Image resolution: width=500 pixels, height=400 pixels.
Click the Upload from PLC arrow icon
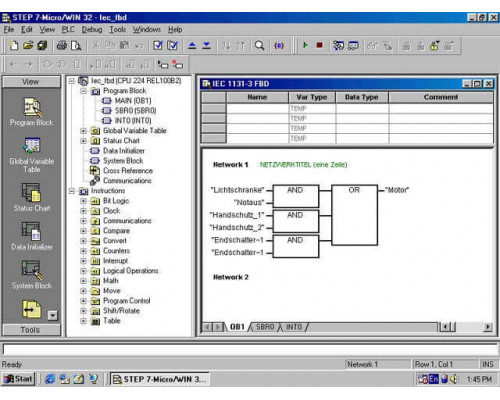click(192, 45)
